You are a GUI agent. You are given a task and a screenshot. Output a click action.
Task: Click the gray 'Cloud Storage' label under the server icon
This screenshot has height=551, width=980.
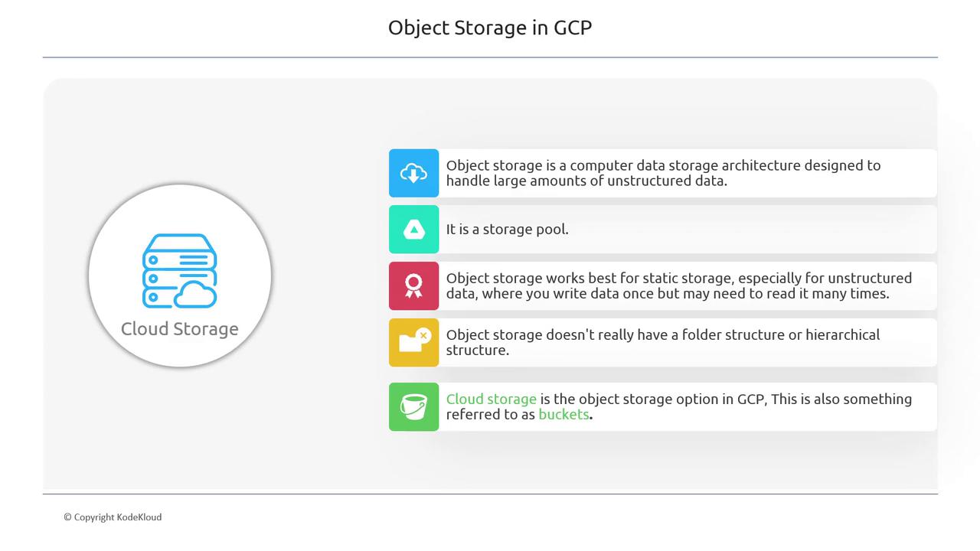pyautogui.click(x=180, y=329)
